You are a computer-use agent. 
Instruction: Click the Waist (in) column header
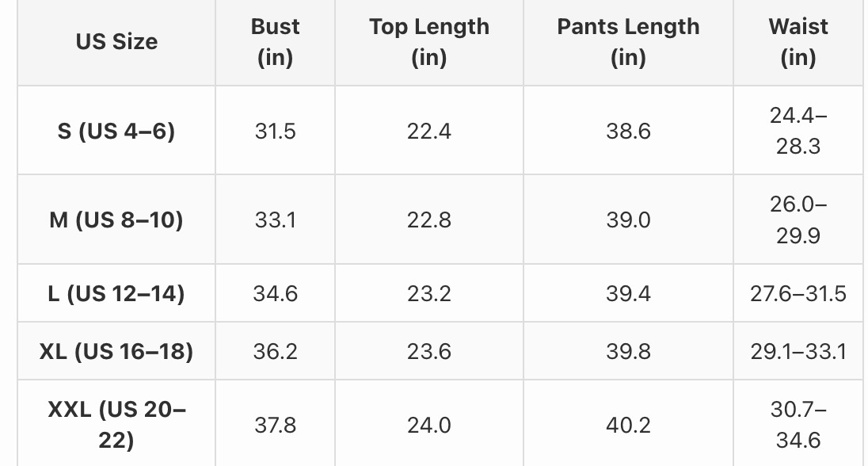[798, 41]
